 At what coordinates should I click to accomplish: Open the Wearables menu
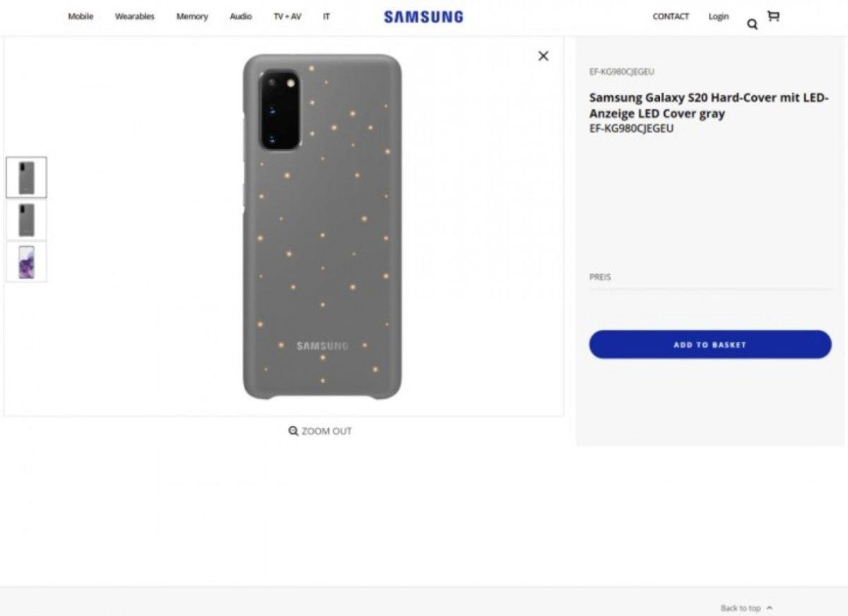134,16
